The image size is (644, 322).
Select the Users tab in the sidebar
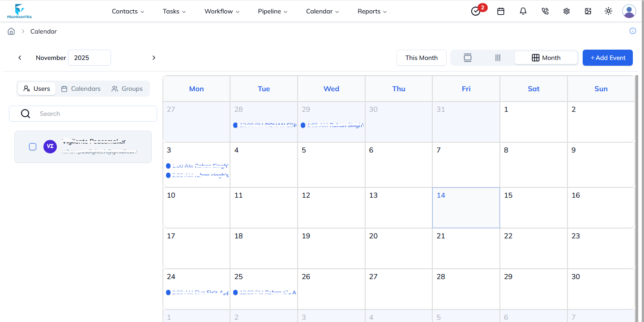pyautogui.click(x=36, y=89)
